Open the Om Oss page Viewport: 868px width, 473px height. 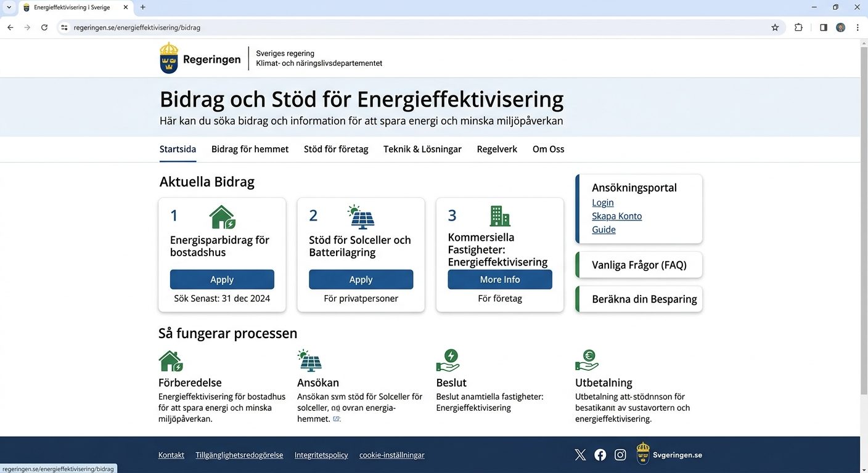click(x=549, y=149)
